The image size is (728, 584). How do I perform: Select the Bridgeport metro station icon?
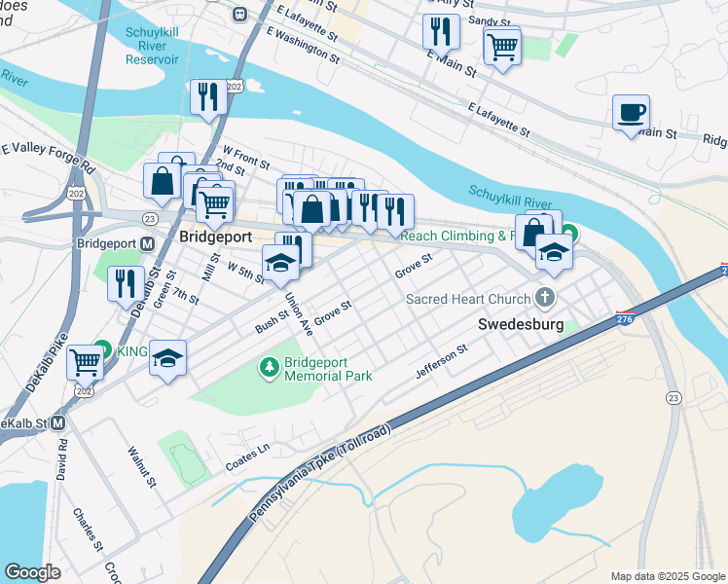tap(147, 243)
